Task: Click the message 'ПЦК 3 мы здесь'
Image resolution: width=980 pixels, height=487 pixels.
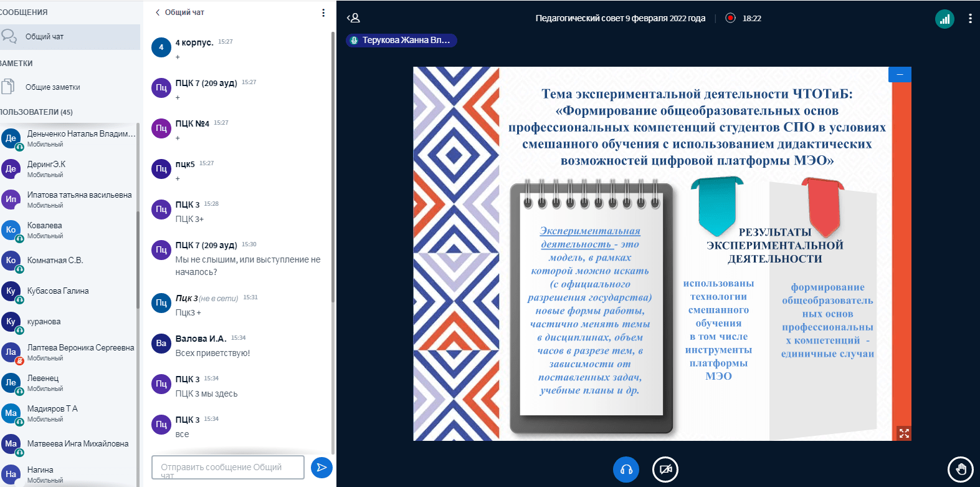Action: coord(206,393)
